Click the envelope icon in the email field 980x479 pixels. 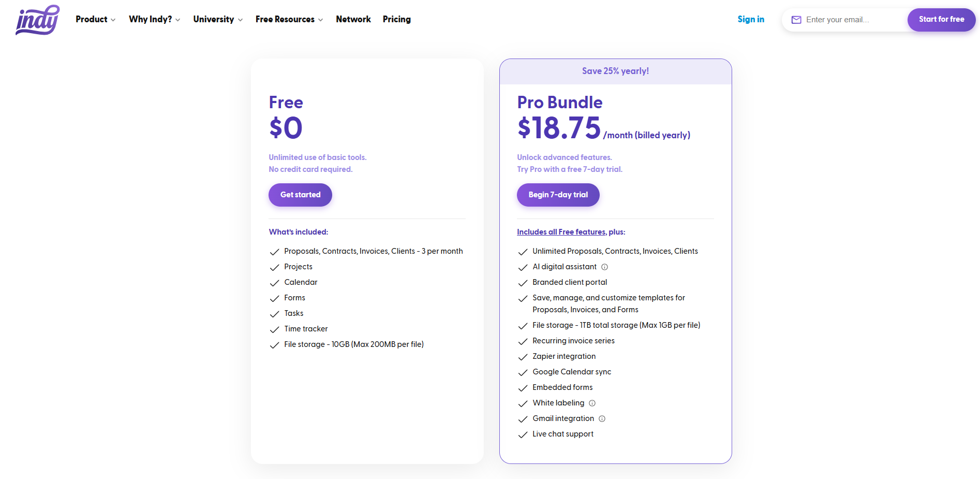tap(796, 20)
